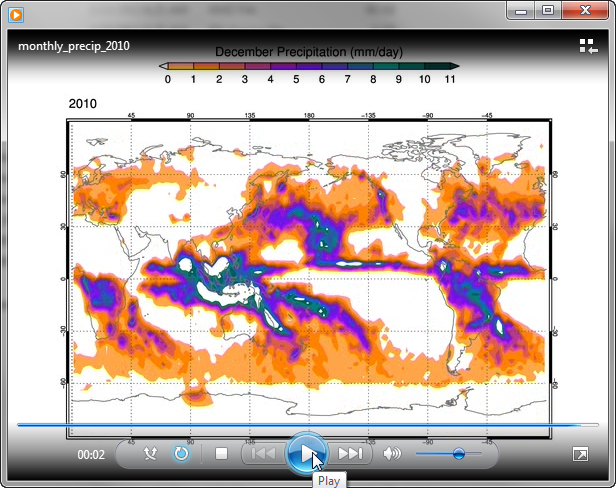Switch to Library view
Viewport: 616px width, 488px height.
click(587, 46)
